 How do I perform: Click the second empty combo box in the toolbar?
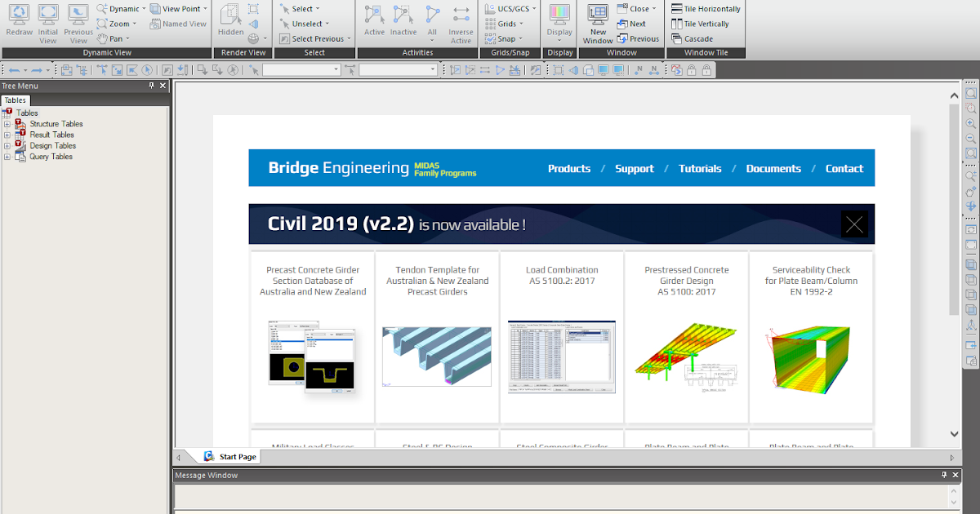click(399, 71)
